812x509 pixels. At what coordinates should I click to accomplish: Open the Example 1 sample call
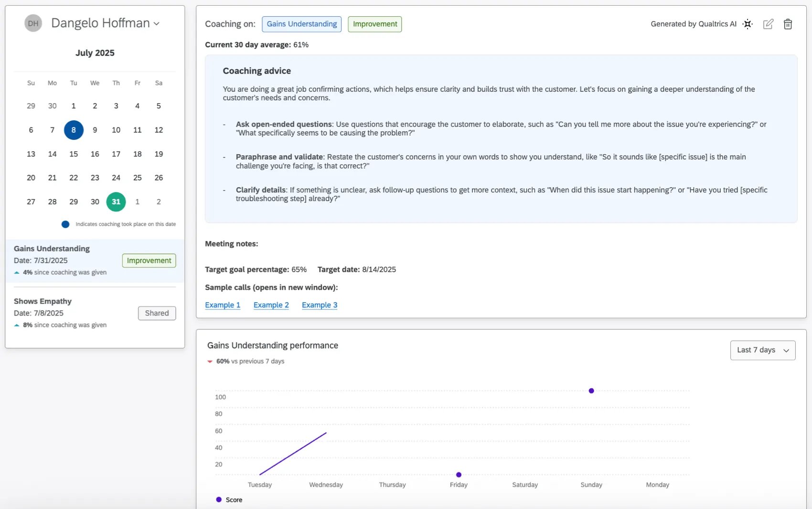point(223,305)
